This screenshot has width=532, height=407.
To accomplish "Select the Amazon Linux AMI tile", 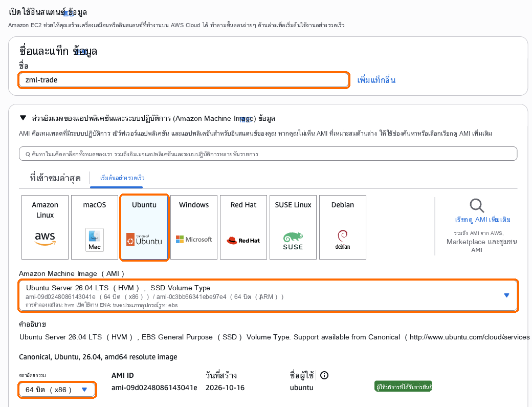I will (x=45, y=227).
